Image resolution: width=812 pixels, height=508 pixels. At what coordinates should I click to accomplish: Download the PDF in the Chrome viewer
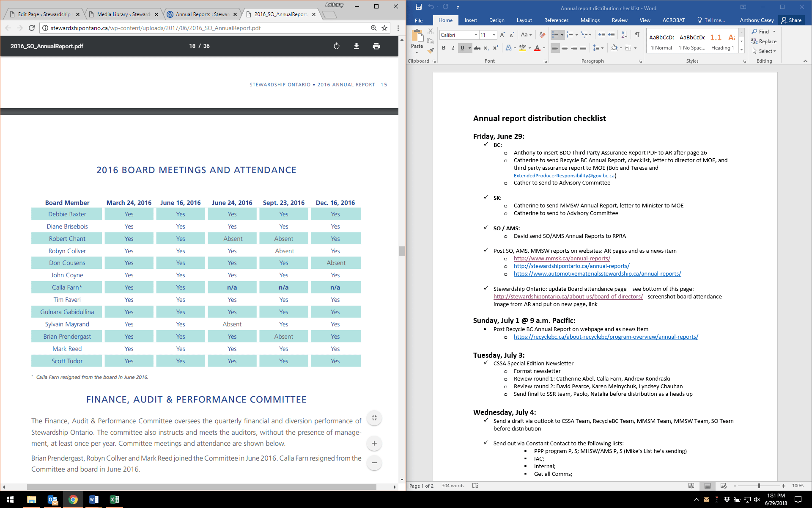pyautogui.click(x=357, y=46)
